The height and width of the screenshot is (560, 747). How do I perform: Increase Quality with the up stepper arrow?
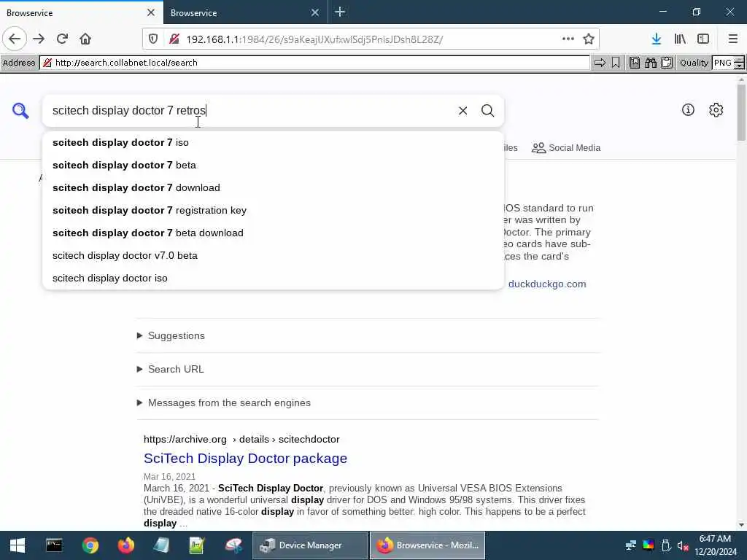coord(739,60)
